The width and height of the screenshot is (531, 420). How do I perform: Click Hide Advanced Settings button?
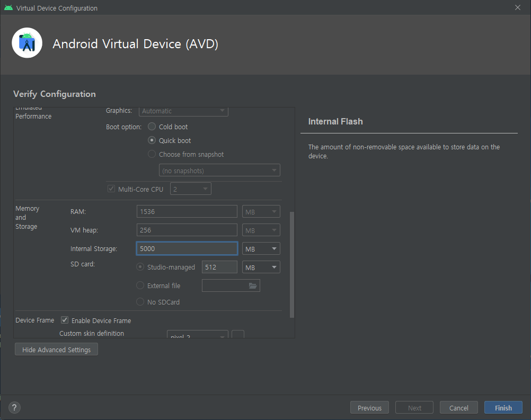(57, 350)
